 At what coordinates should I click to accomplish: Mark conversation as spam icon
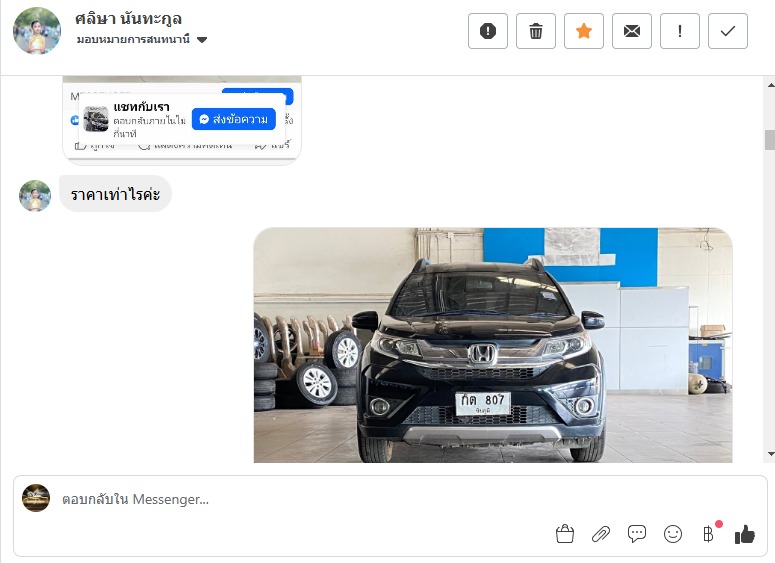488,31
